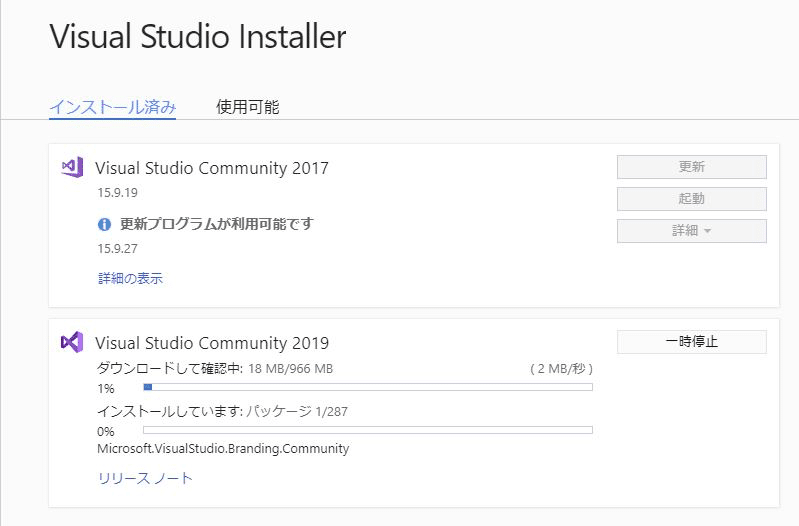Click the 18 MB/966 MB download size text
This screenshot has height=526, width=799.
[x=290, y=369]
